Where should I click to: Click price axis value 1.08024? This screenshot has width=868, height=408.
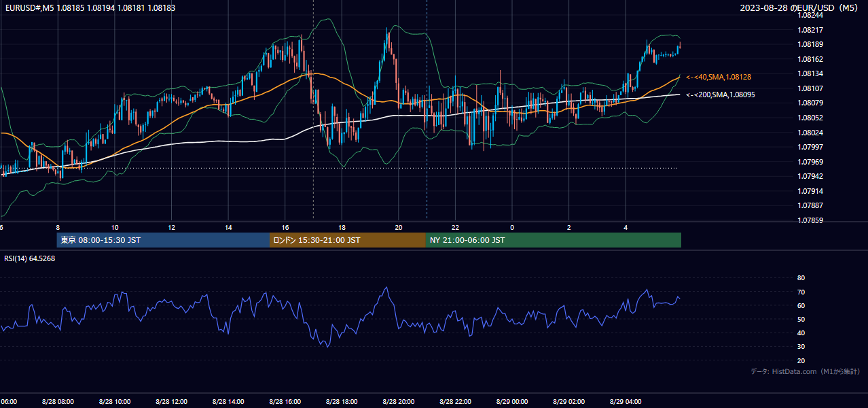click(x=811, y=133)
